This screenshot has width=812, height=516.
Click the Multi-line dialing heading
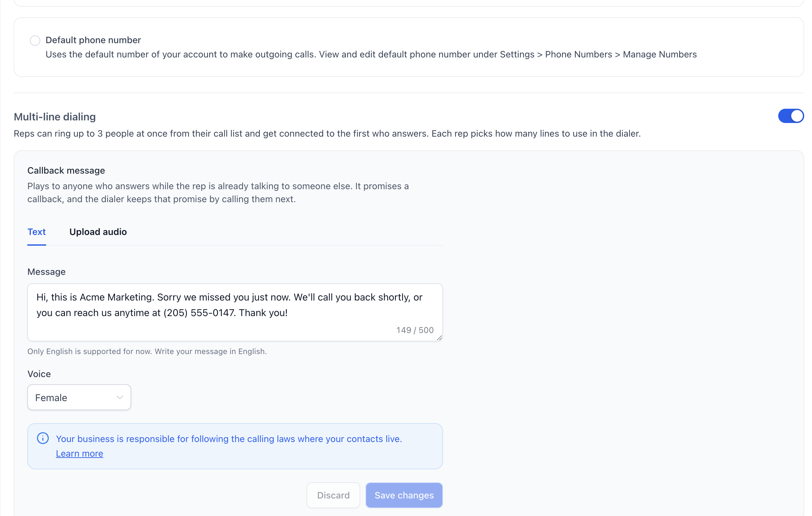55,117
